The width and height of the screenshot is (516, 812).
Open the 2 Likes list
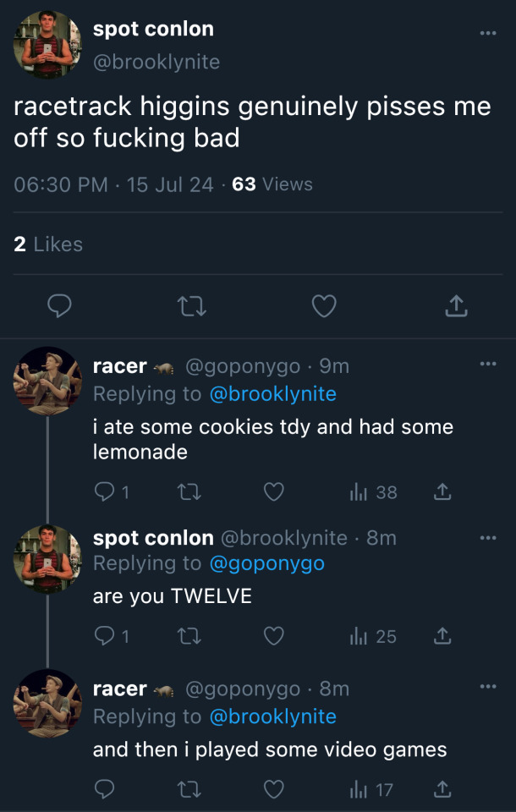pos(48,244)
